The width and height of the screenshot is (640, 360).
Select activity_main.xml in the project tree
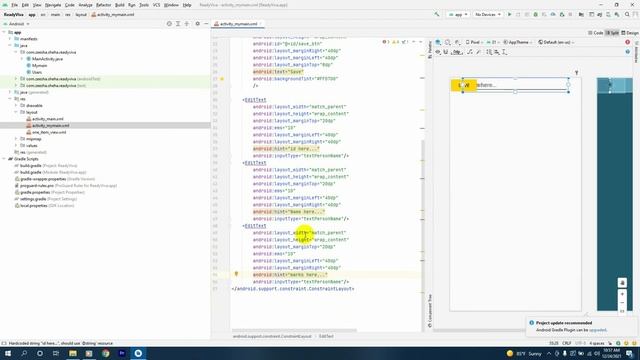click(47, 119)
